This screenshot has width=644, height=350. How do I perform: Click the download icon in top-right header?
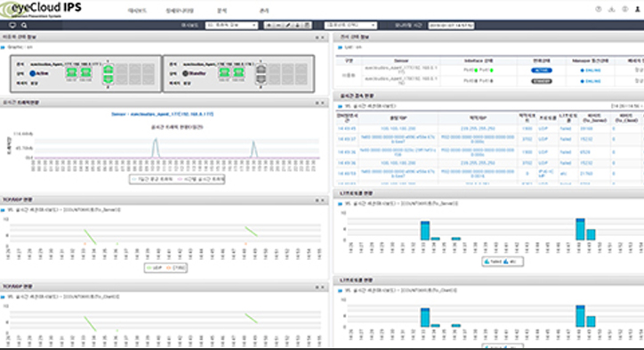(x=612, y=9)
